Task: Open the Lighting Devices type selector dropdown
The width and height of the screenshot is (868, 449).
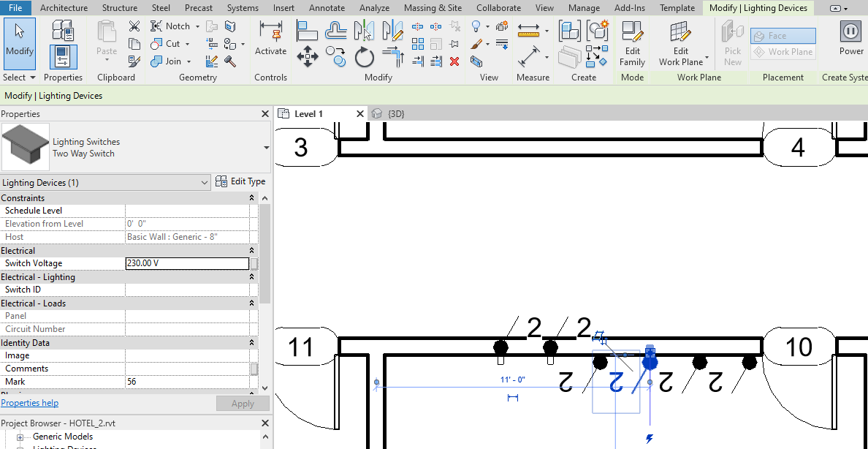Action: point(203,181)
